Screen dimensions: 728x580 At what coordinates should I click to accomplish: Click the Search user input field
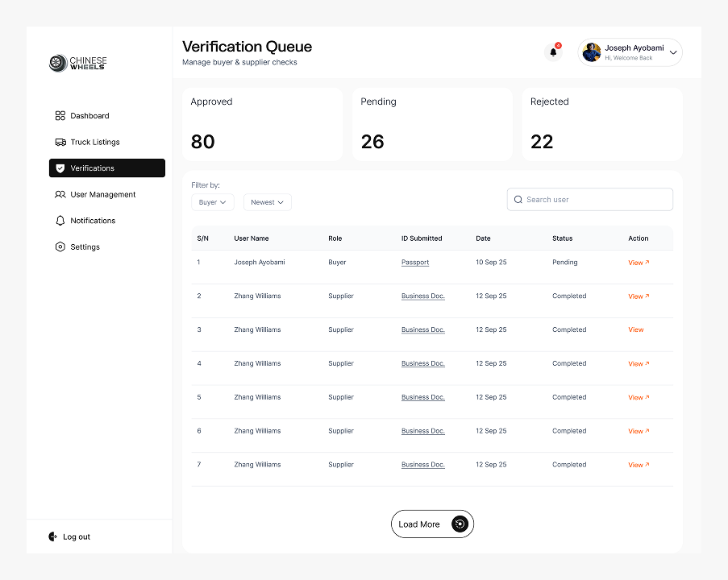click(x=597, y=200)
